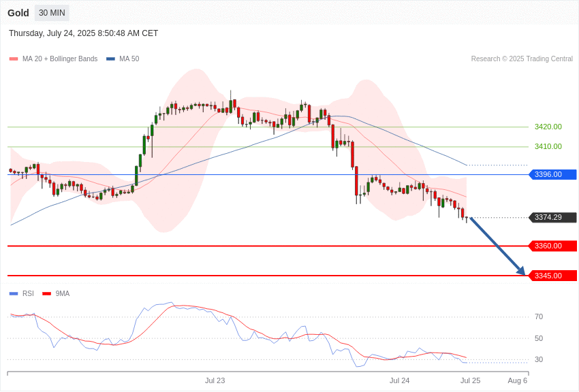Click the red 3360.00 support price tag
This screenshot has width=579, height=392.
pos(553,246)
